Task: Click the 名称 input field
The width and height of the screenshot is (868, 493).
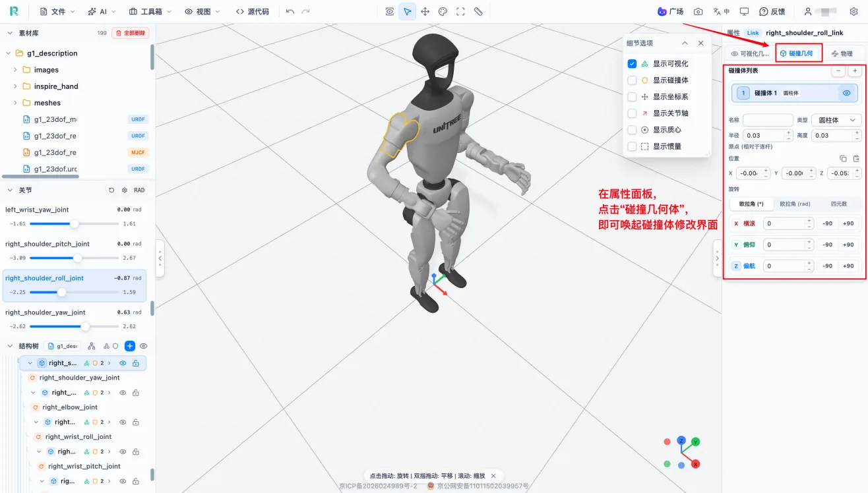Action: (x=768, y=120)
